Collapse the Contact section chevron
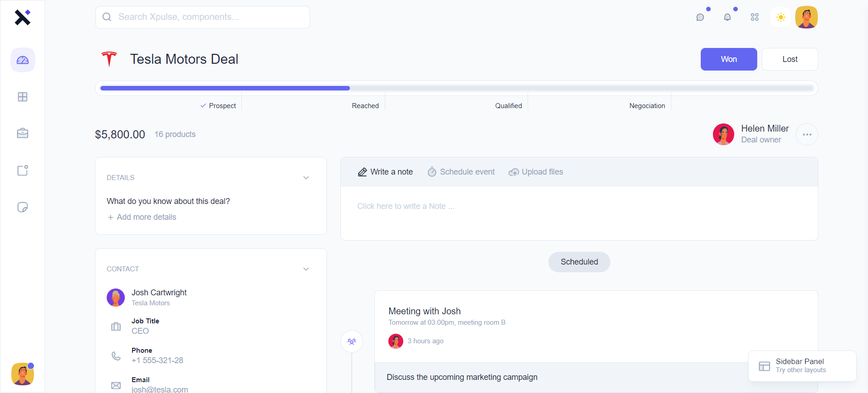Screen dimensions: 868x393 point(306,269)
